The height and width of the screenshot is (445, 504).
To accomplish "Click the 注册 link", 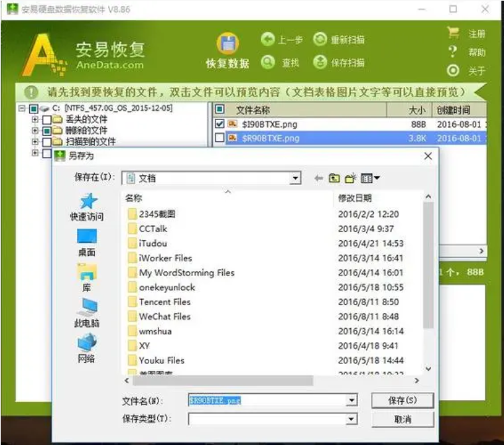I will point(477,33).
